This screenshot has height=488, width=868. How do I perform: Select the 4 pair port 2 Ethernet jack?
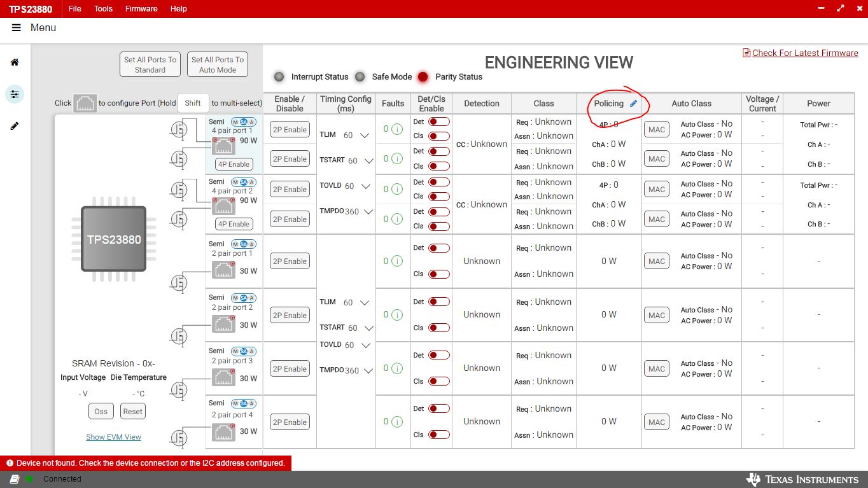(223, 206)
